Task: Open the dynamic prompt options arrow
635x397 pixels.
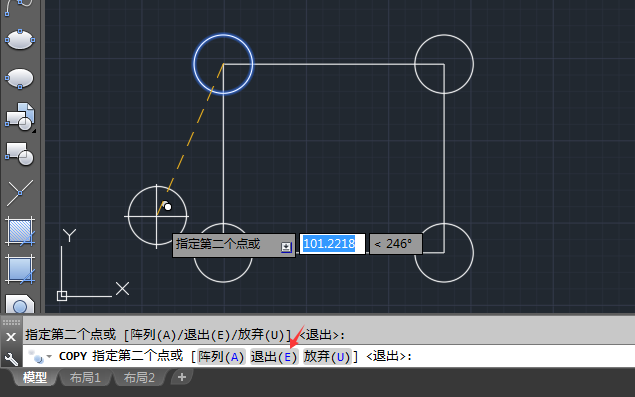Action: (286, 247)
